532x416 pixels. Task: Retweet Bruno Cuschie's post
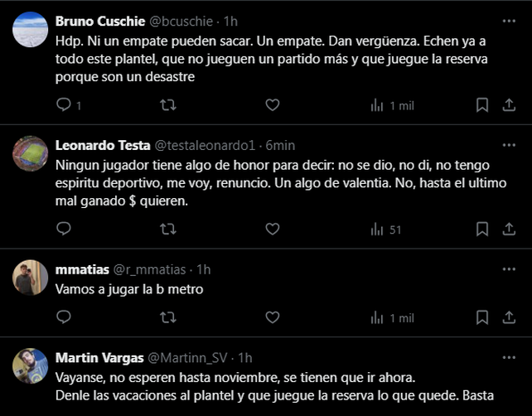click(167, 105)
